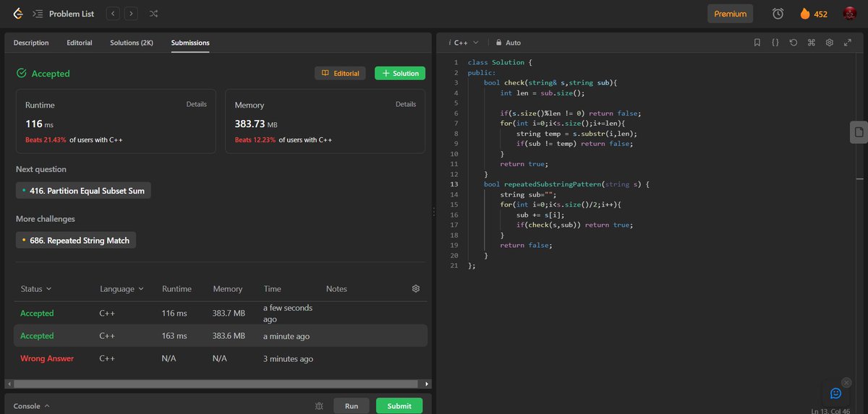Viewport: 868px width, 414px height.
Task: Click 'Beats 21.43%' runtime text
Action: pos(46,139)
